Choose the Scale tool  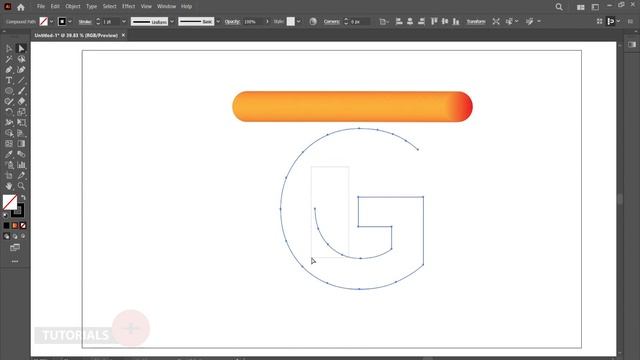click(21, 112)
